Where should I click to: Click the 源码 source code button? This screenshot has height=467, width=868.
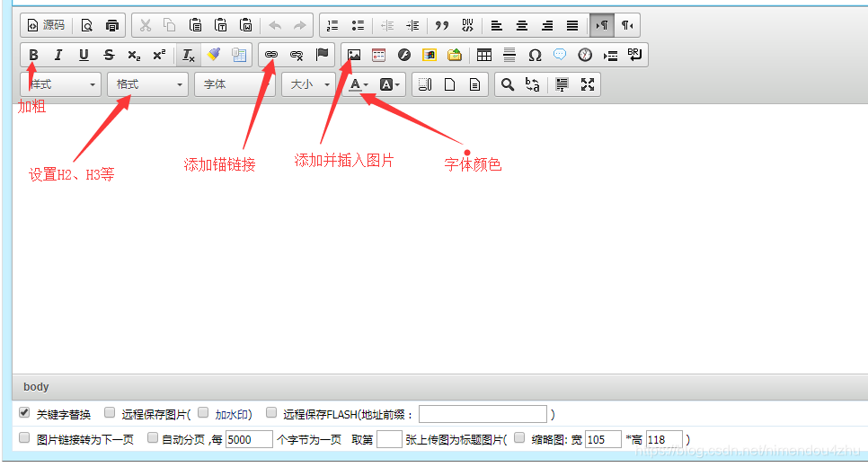point(46,25)
